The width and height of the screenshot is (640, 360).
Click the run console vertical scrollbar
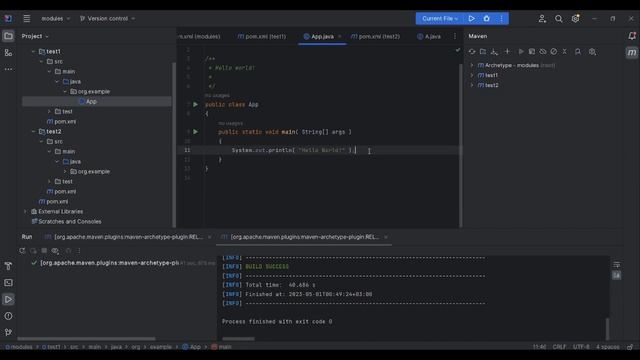coord(607,329)
